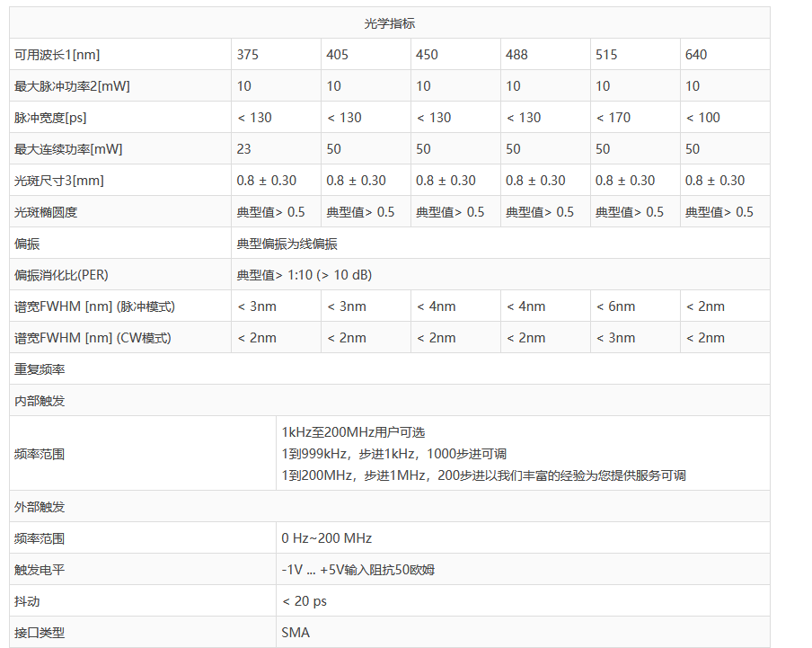Screen dimensions: 812x648
Task: Select the 触发电平 value with 50欧姆
Action: [x=358, y=570]
